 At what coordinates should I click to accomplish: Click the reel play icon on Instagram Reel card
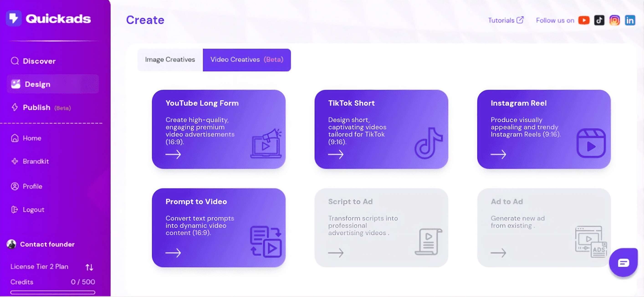click(591, 143)
